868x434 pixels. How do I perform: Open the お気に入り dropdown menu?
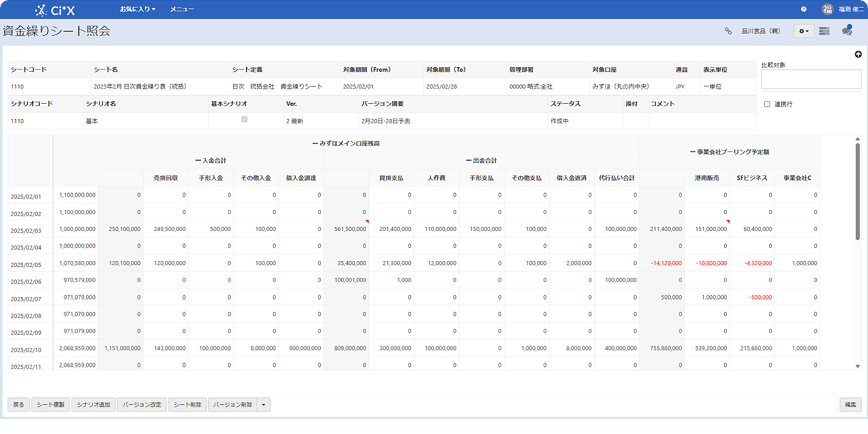pos(138,9)
